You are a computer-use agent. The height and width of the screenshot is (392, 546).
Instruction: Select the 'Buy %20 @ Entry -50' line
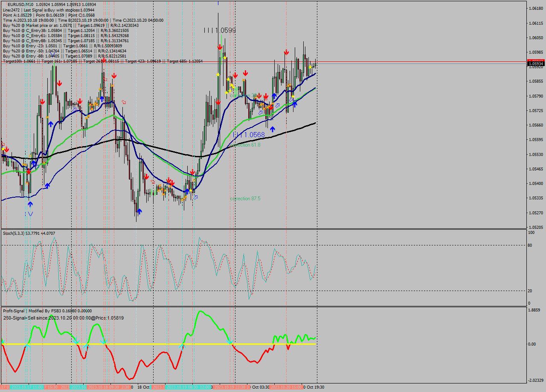coord(64,51)
